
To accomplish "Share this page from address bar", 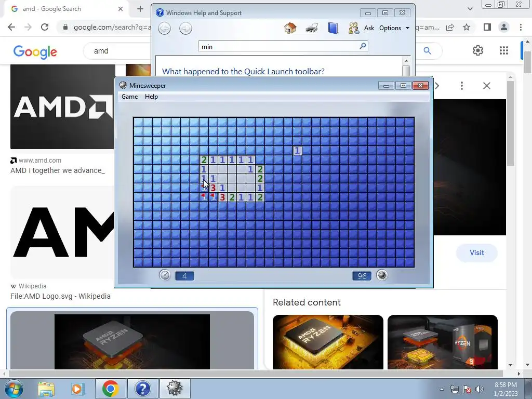I will point(450,27).
